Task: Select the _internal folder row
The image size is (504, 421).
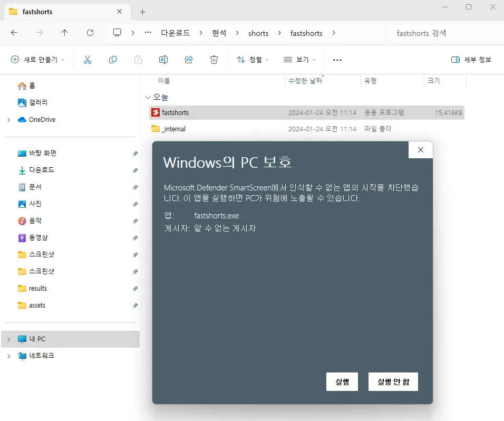Action: pyautogui.click(x=307, y=129)
